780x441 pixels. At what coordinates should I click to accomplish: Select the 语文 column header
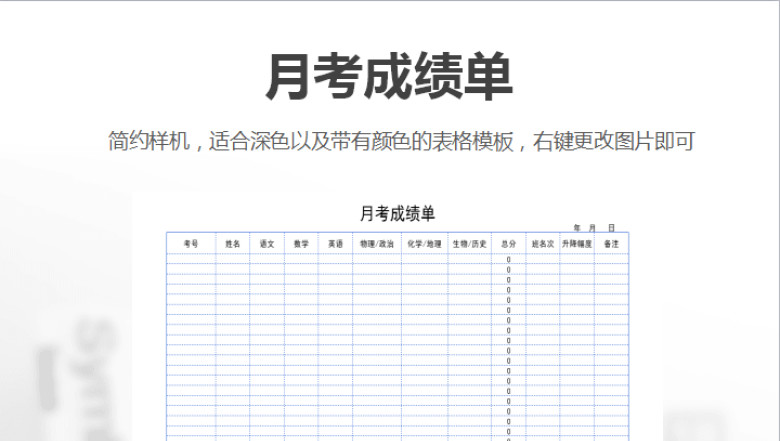tap(267, 244)
